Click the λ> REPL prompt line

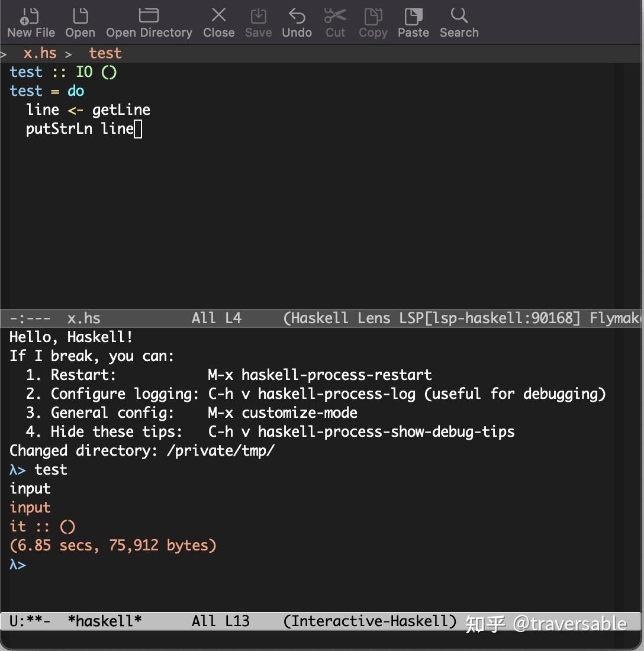point(17,565)
